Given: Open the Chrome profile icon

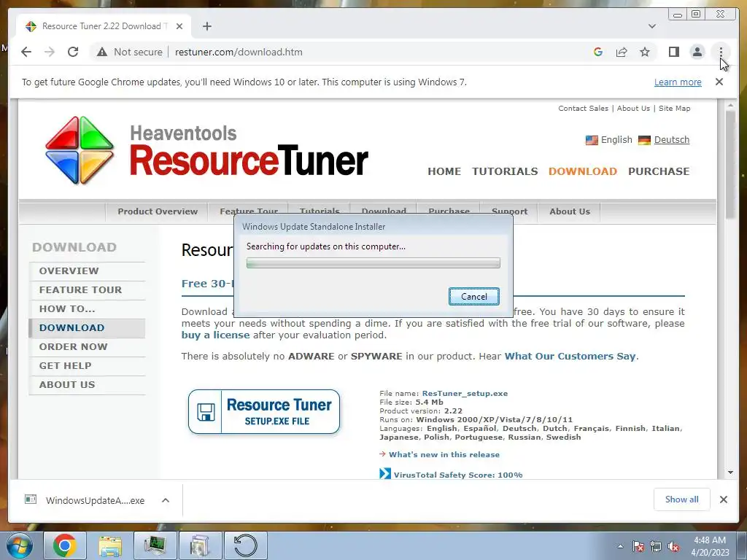Looking at the screenshot, I should point(697,52).
